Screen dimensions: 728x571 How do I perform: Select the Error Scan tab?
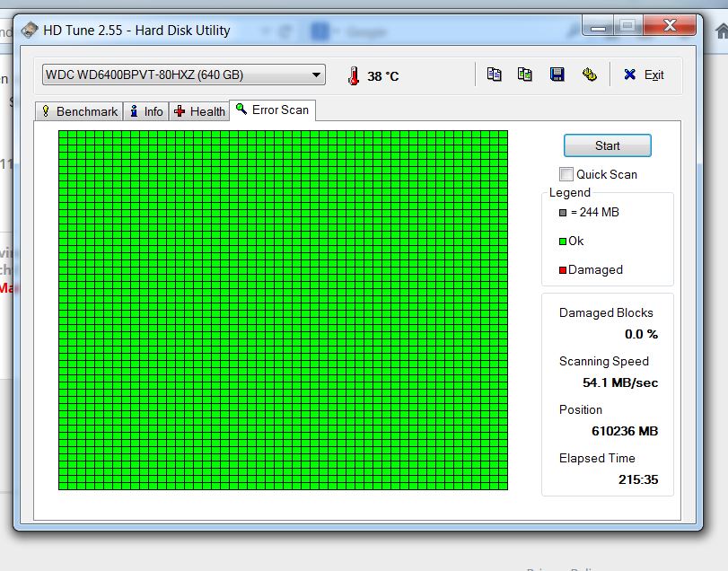click(x=273, y=110)
